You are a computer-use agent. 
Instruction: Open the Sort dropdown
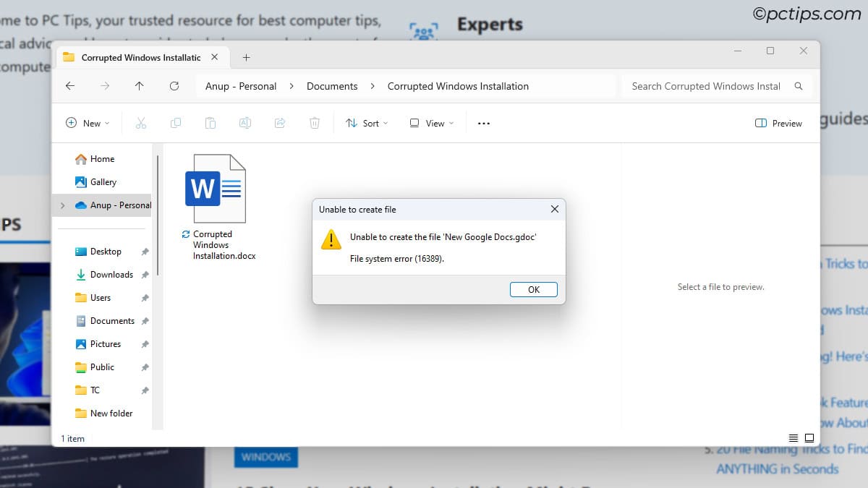click(x=367, y=123)
